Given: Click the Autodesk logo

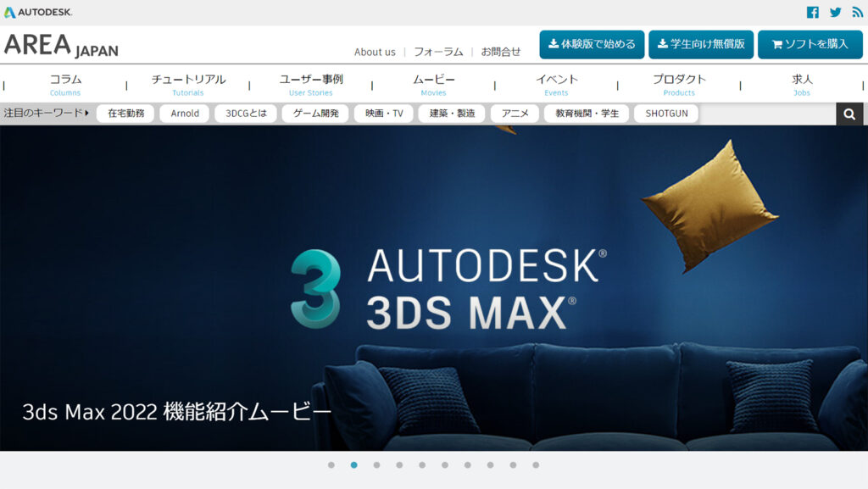Looking at the screenshot, I should tap(38, 12).
